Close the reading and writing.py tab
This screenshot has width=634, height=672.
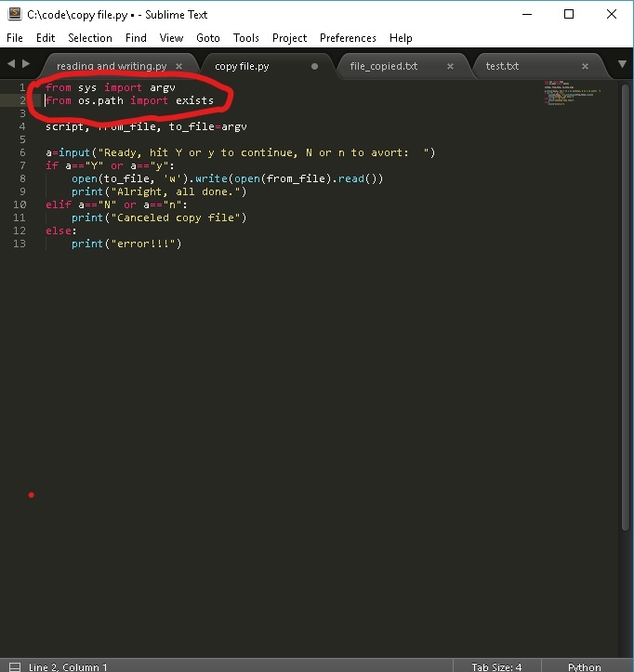[179, 67]
